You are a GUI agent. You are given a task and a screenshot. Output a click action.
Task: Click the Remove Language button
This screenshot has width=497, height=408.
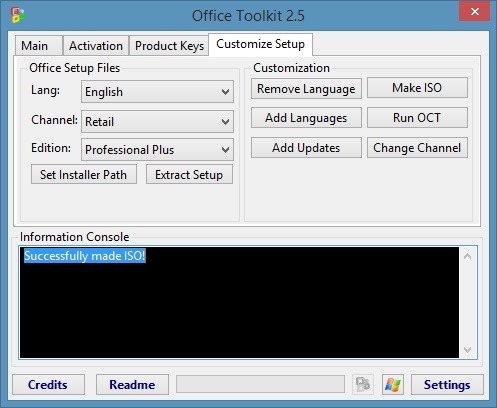click(x=306, y=89)
